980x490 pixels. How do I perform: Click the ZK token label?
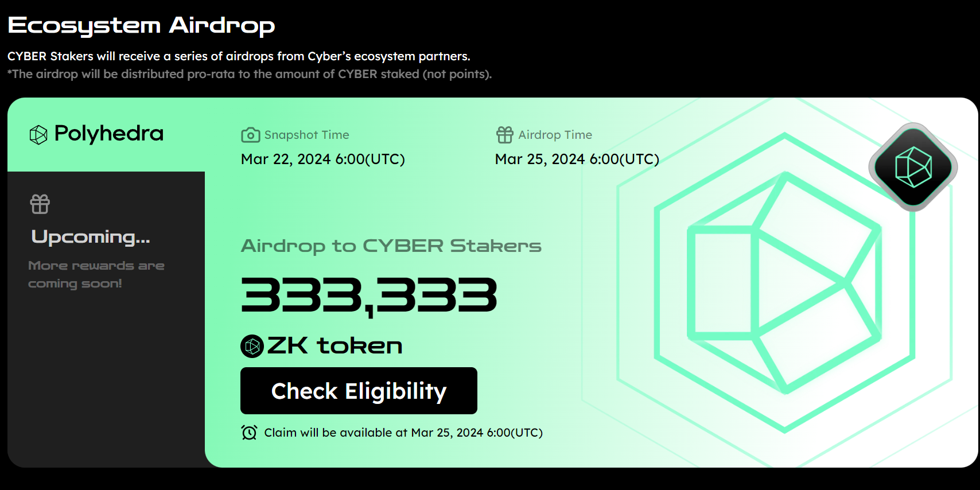pos(335,346)
